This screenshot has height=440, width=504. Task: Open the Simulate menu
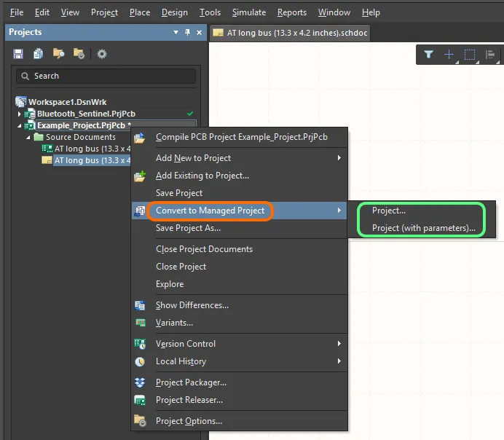coord(249,12)
